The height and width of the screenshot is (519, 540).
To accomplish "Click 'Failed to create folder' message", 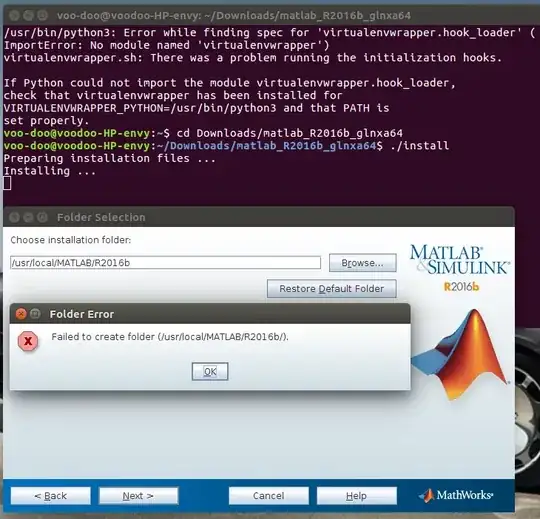I will point(170,337).
